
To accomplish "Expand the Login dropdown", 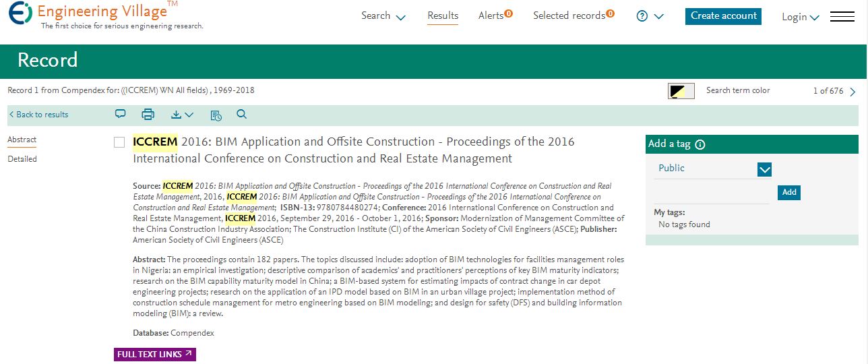I will click(x=801, y=17).
